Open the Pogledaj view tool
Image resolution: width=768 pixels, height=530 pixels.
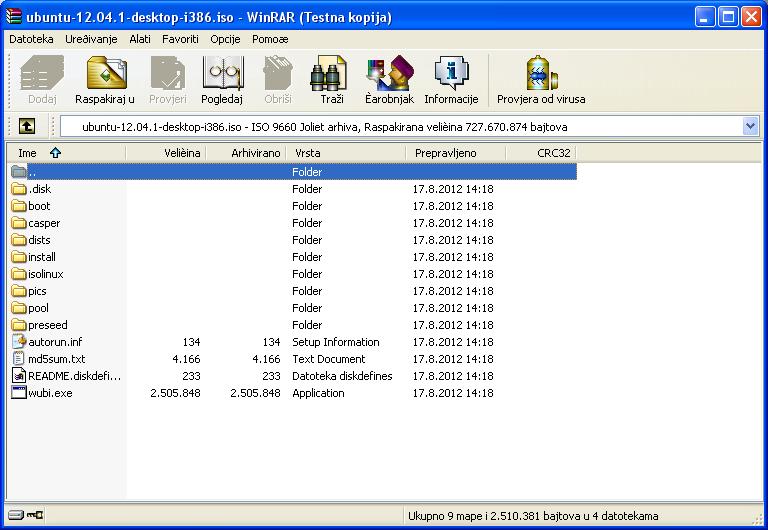point(222,79)
